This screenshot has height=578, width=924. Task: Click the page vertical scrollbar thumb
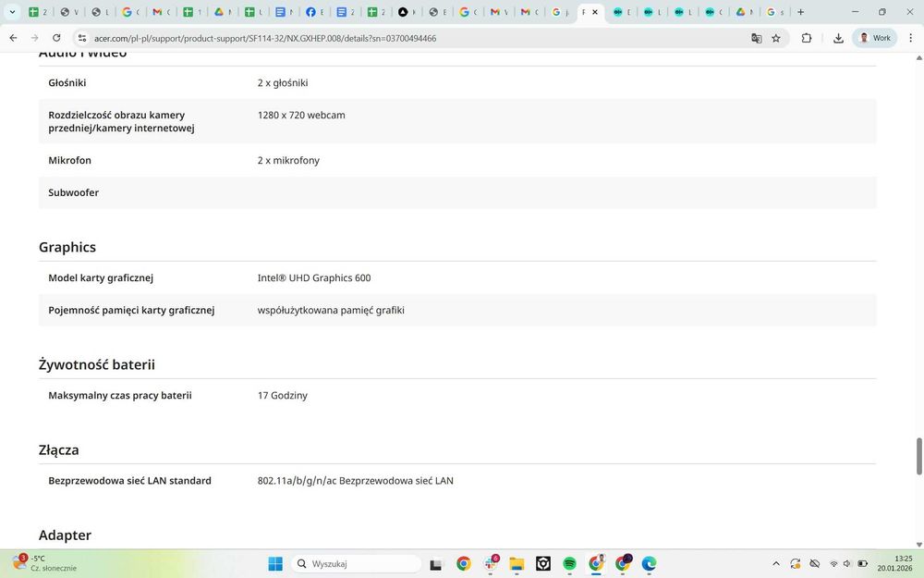(918, 456)
